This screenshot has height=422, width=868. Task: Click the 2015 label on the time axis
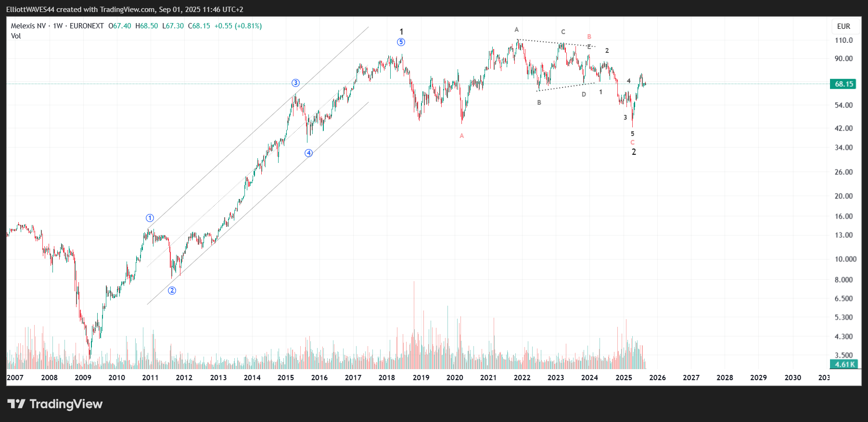click(x=285, y=378)
